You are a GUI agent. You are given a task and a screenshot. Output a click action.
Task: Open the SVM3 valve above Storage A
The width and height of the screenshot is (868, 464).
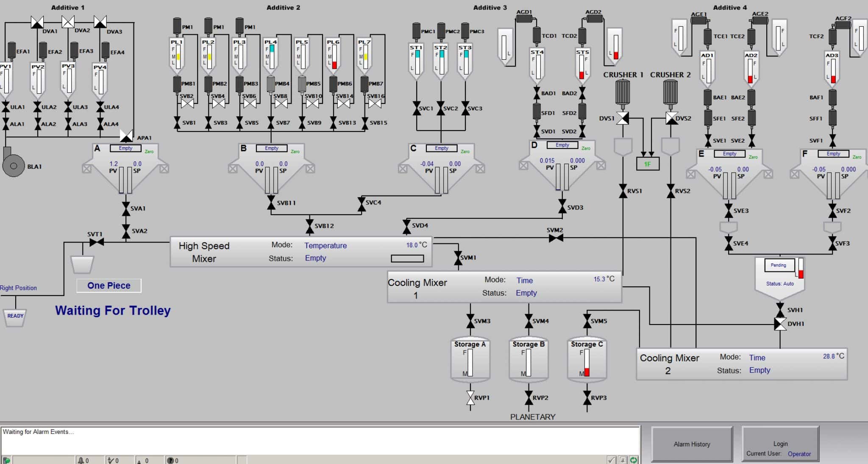[471, 321]
